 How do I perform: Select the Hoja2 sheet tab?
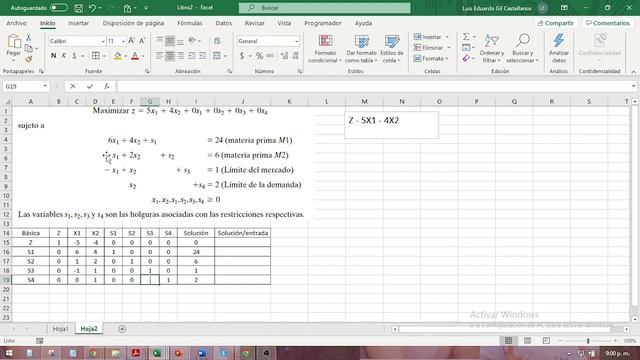(x=89, y=329)
